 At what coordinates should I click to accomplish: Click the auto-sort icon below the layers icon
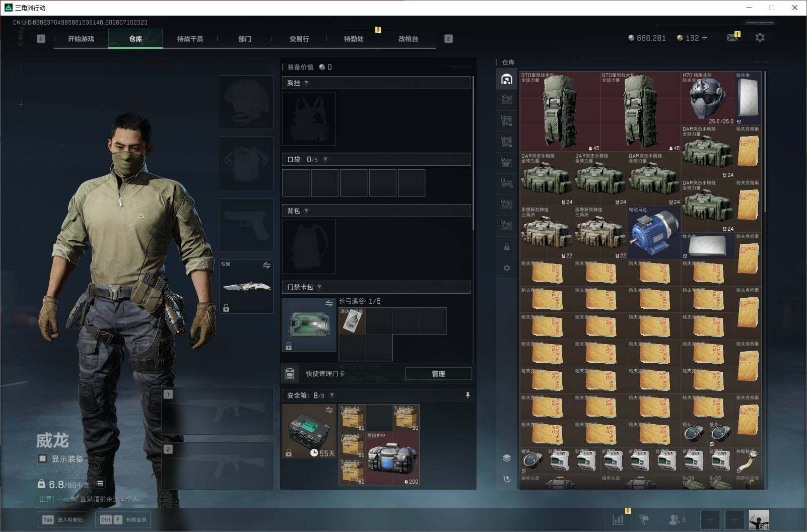pos(507,479)
